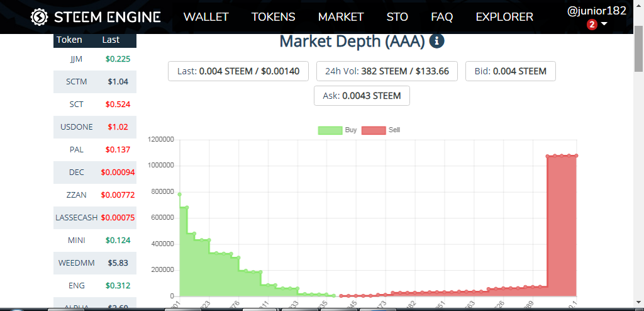Click the Sell legend label
Image resolution: width=644 pixels, height=311 pixels.
point(394,130)
